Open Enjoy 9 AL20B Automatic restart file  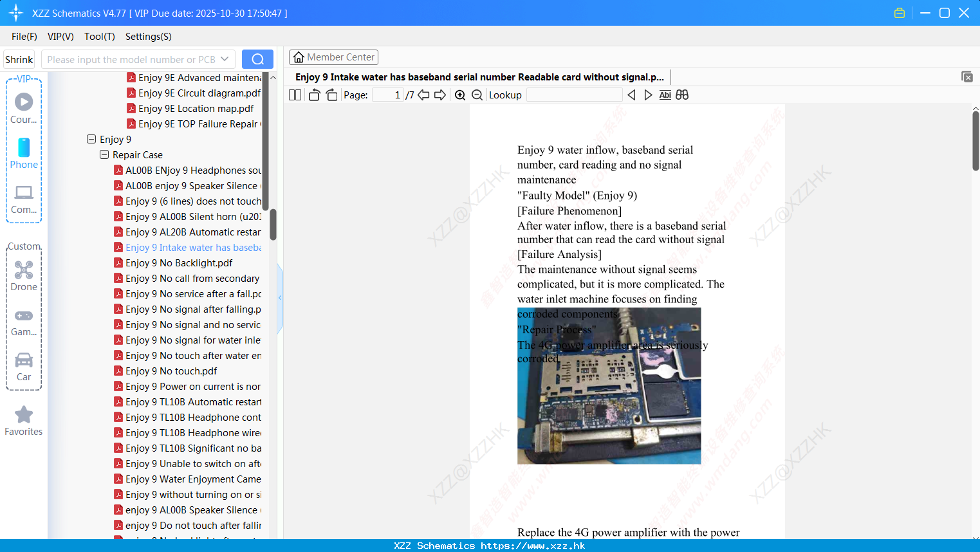click(187, 232)
